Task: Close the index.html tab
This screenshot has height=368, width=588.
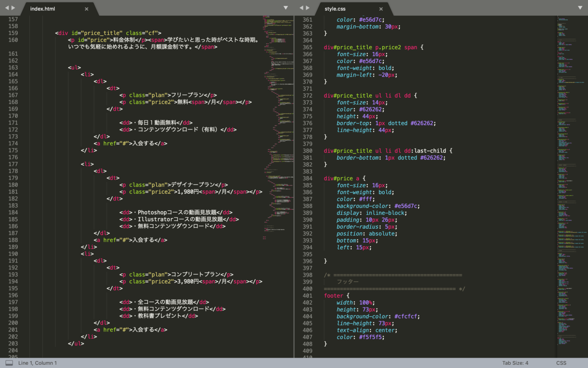Action: point(87,9)
